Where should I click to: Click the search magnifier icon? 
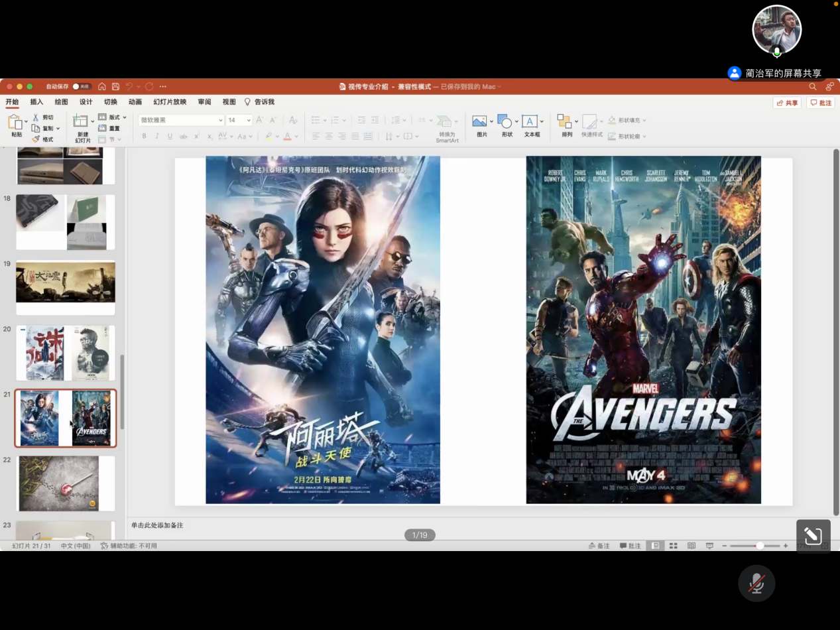click(813, 87)
